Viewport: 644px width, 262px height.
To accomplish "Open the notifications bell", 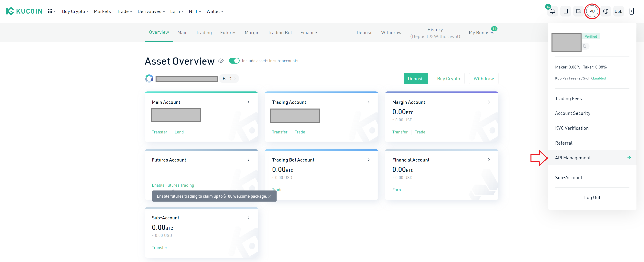I will click(552, 11).
